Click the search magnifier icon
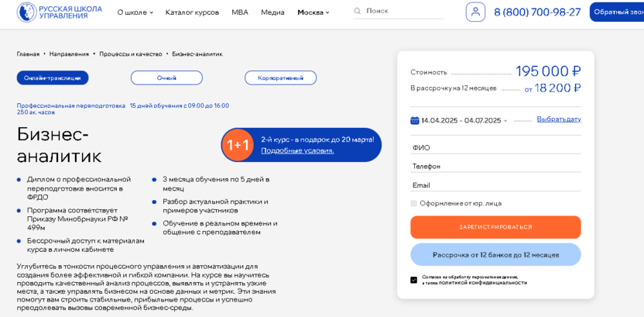Screen dimensions: 644x317 click(357, 12)
